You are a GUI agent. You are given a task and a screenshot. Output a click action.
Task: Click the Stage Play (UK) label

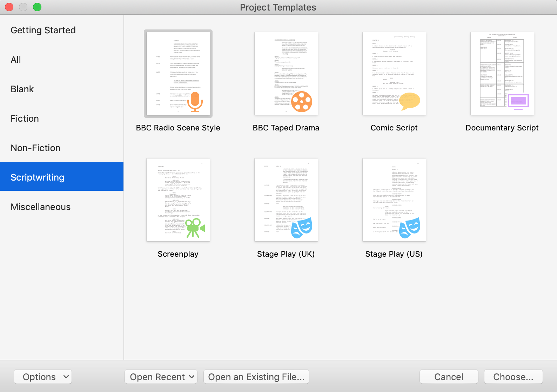click(286, 254)
